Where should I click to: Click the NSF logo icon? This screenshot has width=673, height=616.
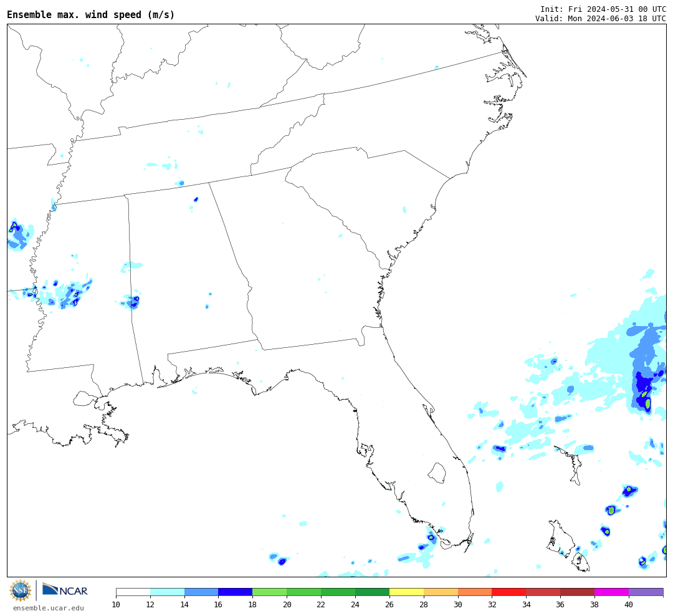[20, 590]
